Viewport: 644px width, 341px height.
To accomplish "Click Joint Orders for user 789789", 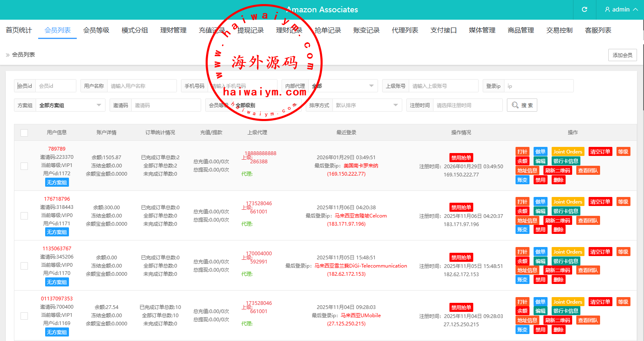I will (x=568, y=152).
